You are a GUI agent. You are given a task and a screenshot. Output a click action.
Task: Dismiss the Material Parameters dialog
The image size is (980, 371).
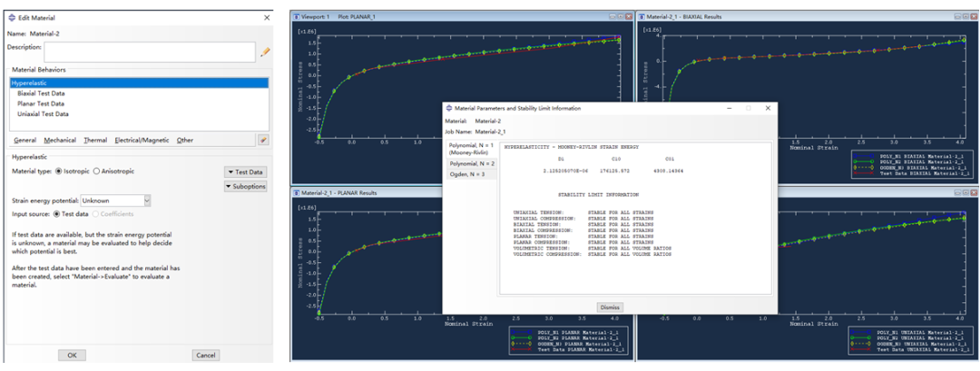(x=610, y=307)
